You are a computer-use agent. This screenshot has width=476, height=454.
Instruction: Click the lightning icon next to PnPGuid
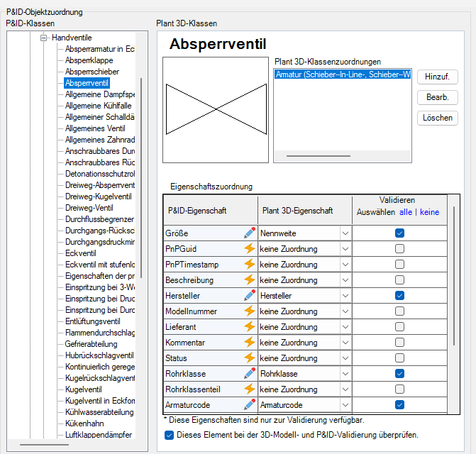click(250, 248)
